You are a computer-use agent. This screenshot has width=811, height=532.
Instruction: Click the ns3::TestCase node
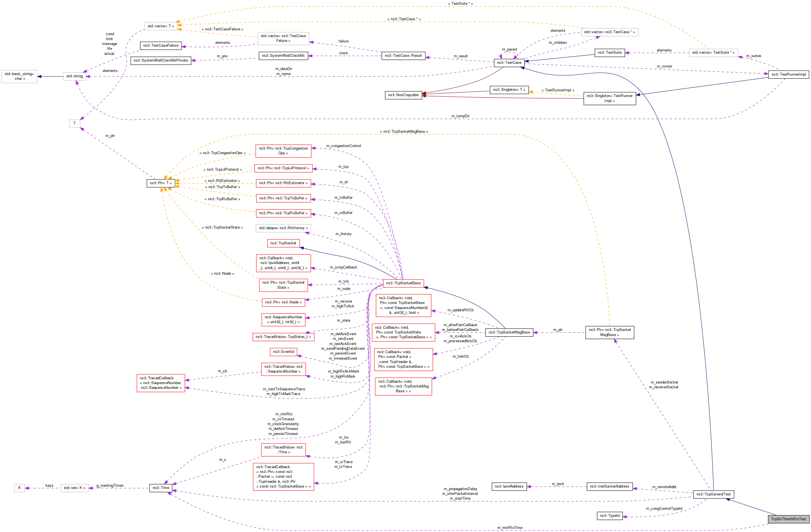pyautogui.click(x=509, y=63)
